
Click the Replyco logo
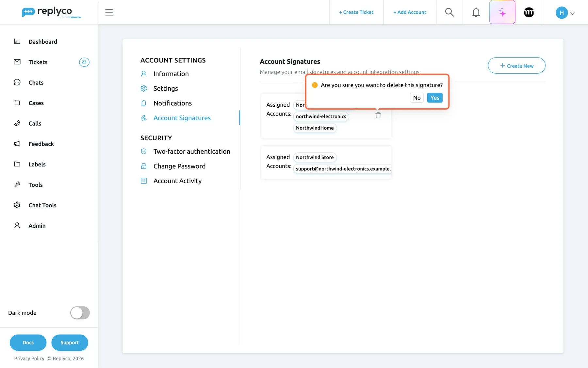[51, 12]
